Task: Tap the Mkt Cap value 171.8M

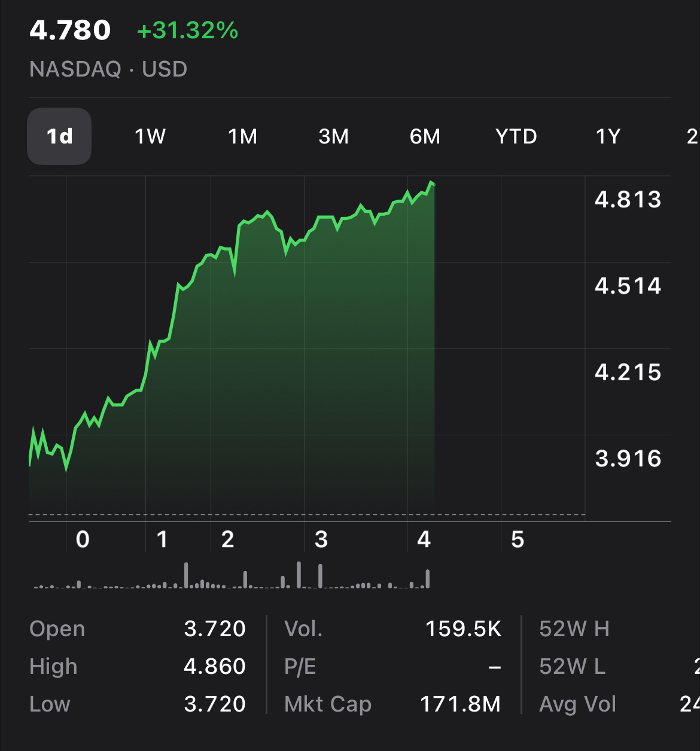Action: point(460,704)
